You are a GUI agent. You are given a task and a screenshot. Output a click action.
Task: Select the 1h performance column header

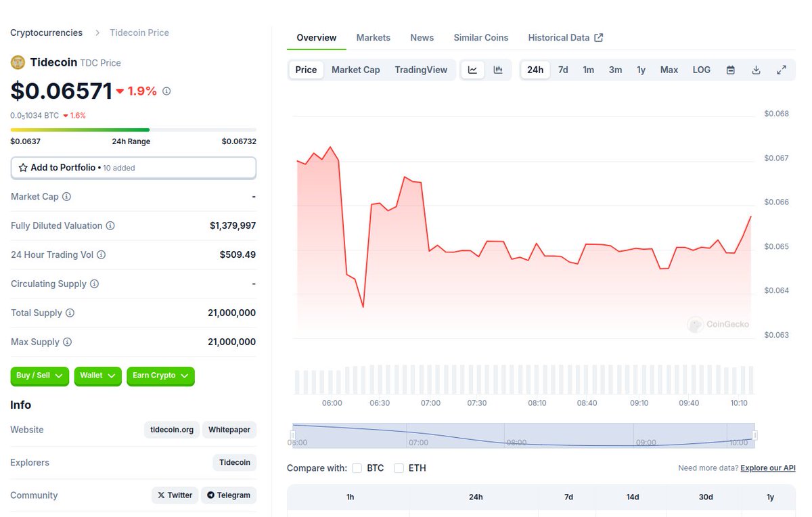[351, 497]
